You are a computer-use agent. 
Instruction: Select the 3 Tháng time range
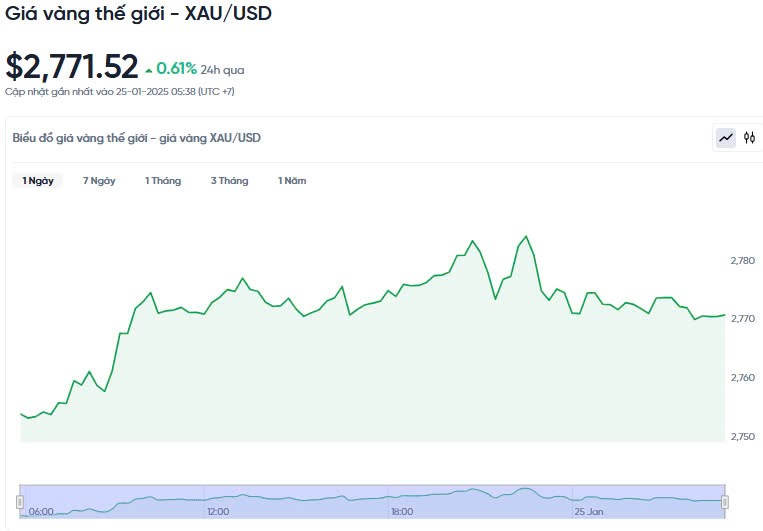[x=229, y=181]
